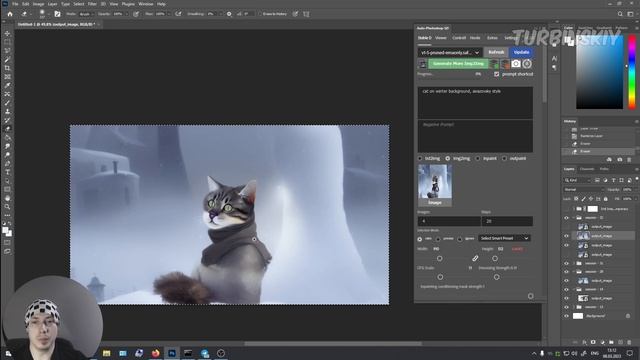Image resolution: width=640 pixels, height=360 pixels.
Task: Select the txt2img radio button
Action: [x=420, y=158]
